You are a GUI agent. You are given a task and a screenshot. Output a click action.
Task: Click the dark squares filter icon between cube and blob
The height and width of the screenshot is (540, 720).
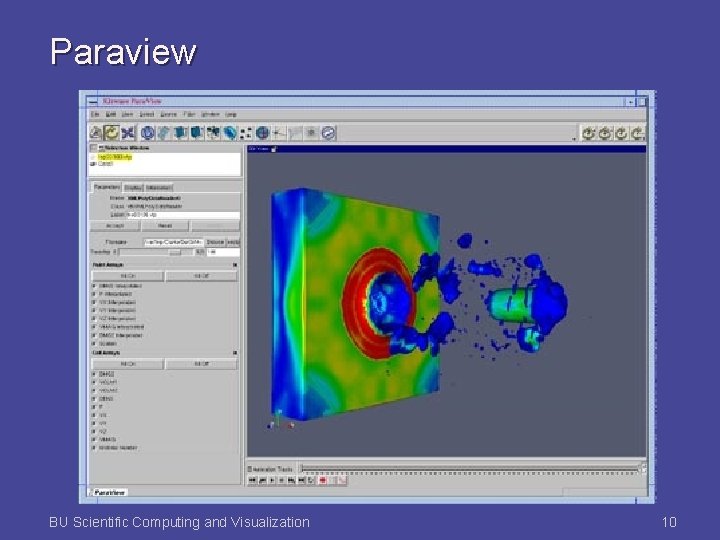[213, 133]
